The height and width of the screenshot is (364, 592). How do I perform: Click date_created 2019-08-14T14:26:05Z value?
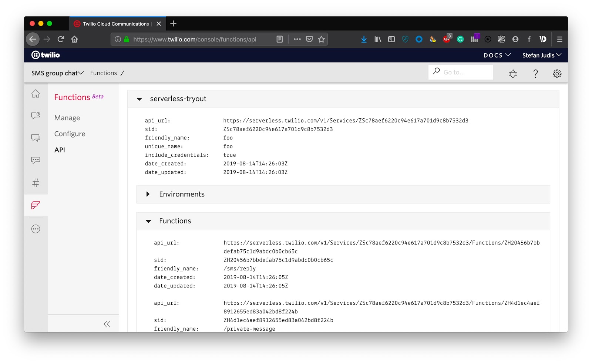256,277
